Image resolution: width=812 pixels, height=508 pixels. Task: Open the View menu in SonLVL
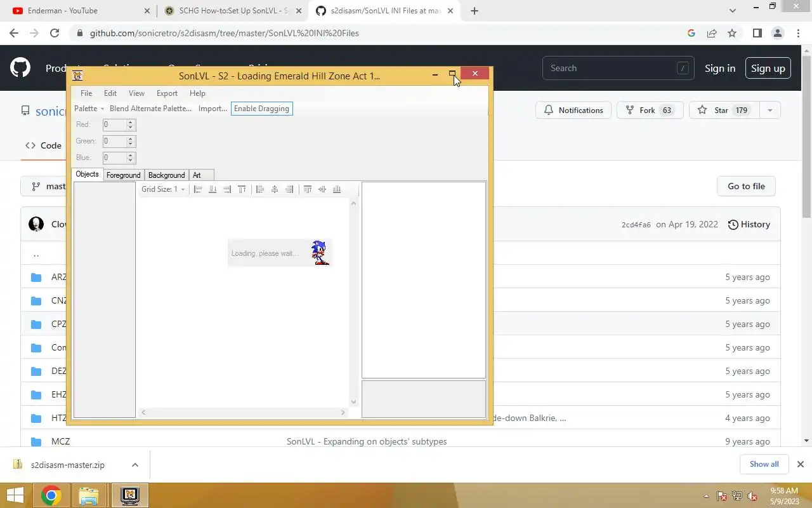point(136,93)
